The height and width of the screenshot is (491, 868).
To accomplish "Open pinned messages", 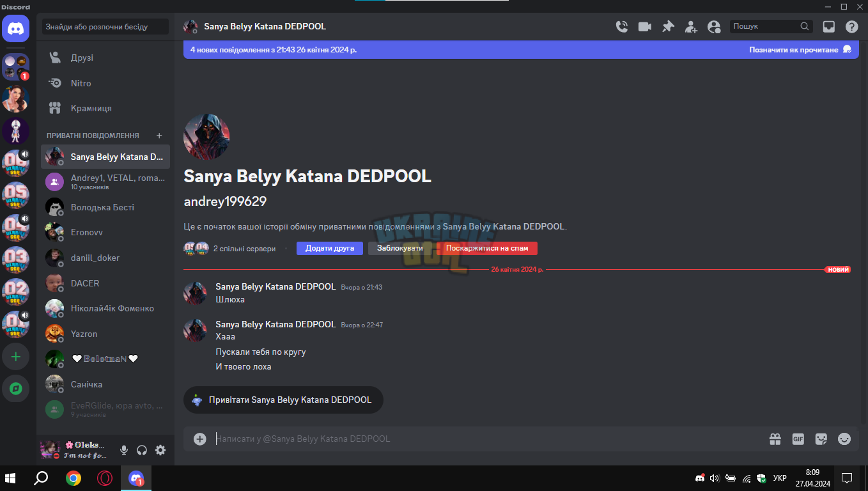I will click(x=668, y=27).
